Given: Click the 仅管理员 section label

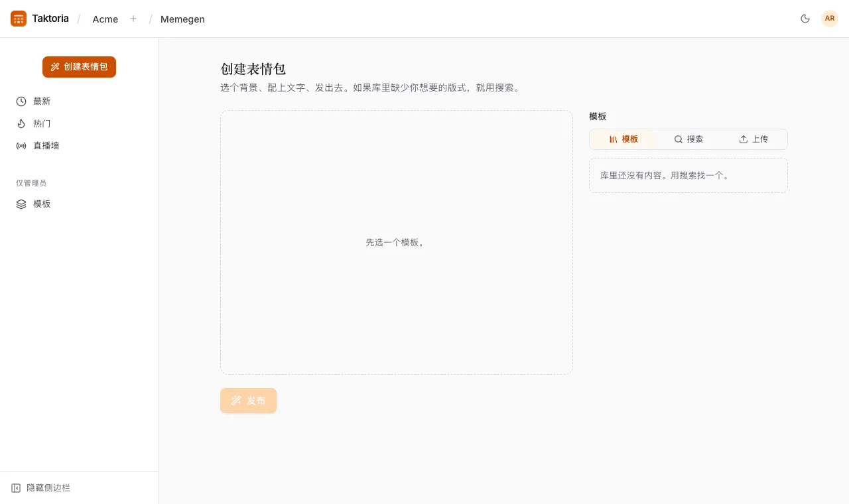Looking at the screenshot, I should tap(31, 183).
